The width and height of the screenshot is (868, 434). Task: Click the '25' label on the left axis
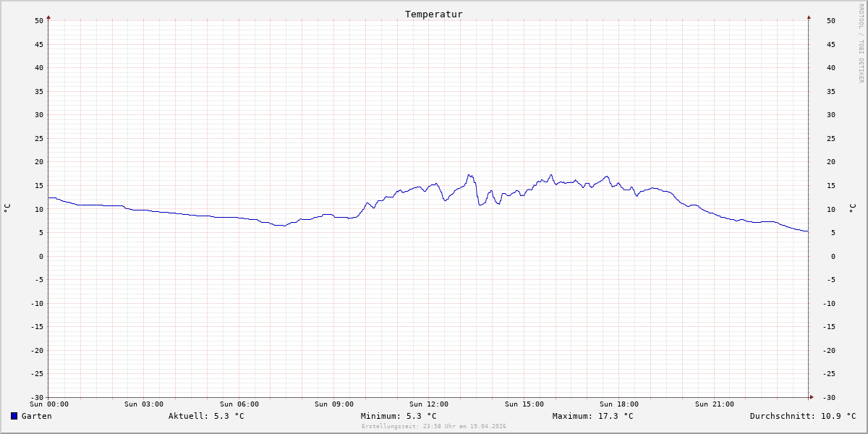point(39,138)
